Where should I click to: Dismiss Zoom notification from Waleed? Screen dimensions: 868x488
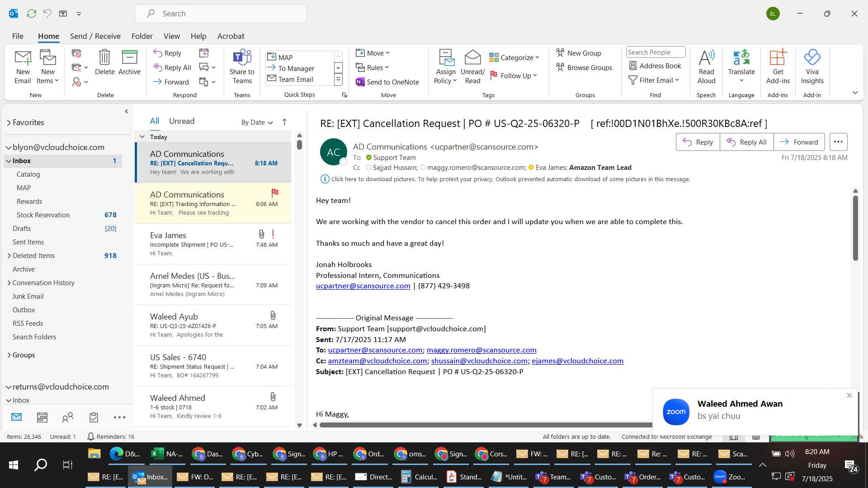[849, 396]
